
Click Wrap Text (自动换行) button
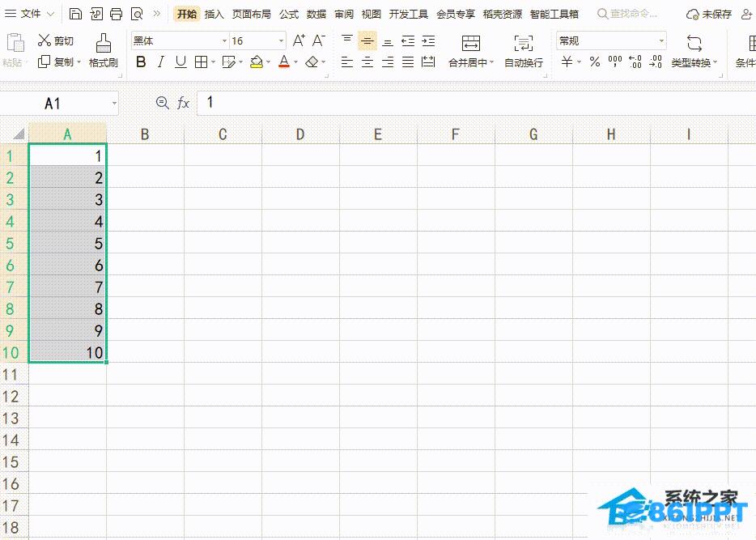tap(524, 51)
